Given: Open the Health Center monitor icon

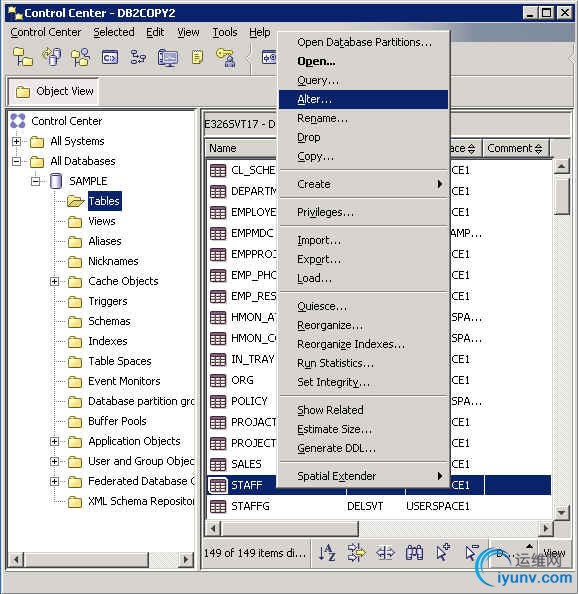Looking at the screenshot, I should click(168, 58).
